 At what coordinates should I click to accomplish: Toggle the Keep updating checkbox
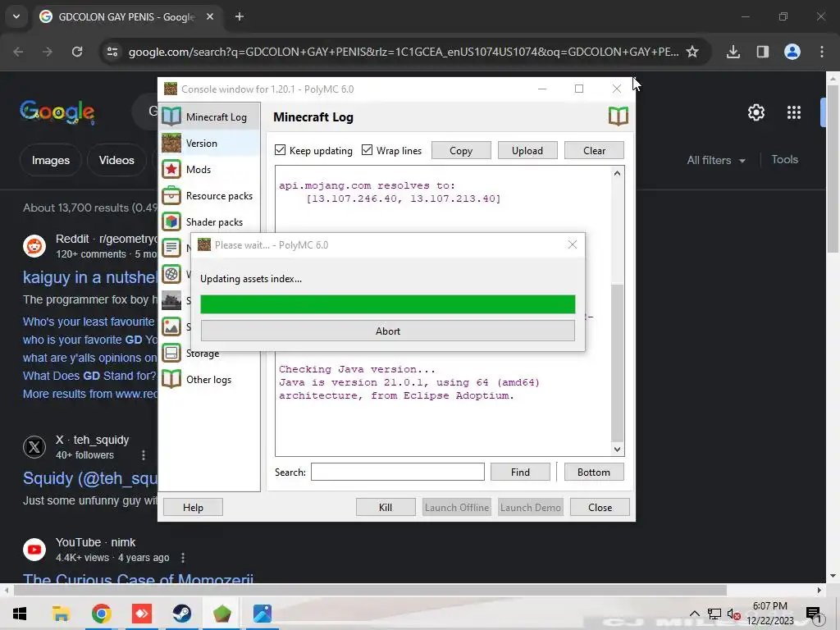281,150
